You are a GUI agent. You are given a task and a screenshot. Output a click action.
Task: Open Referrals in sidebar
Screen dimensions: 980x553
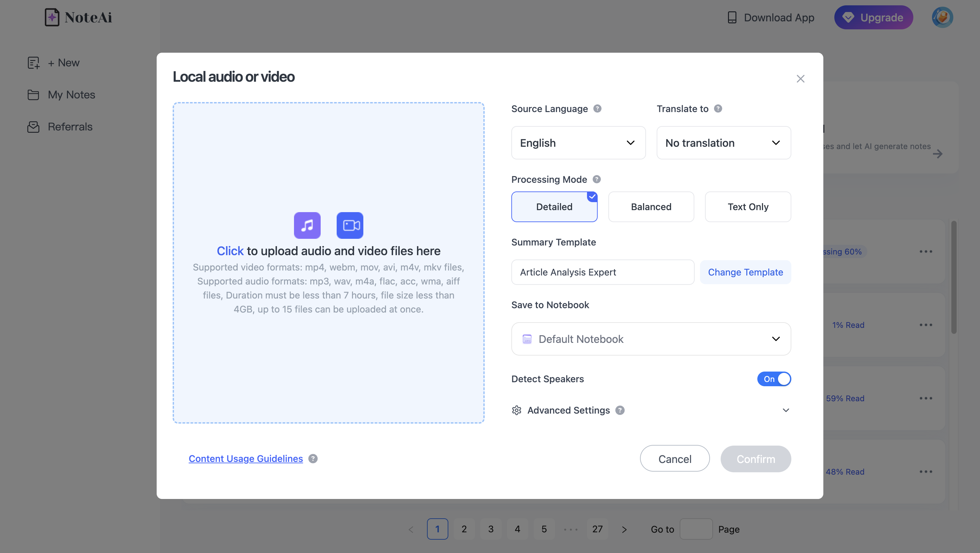[60, 127]
